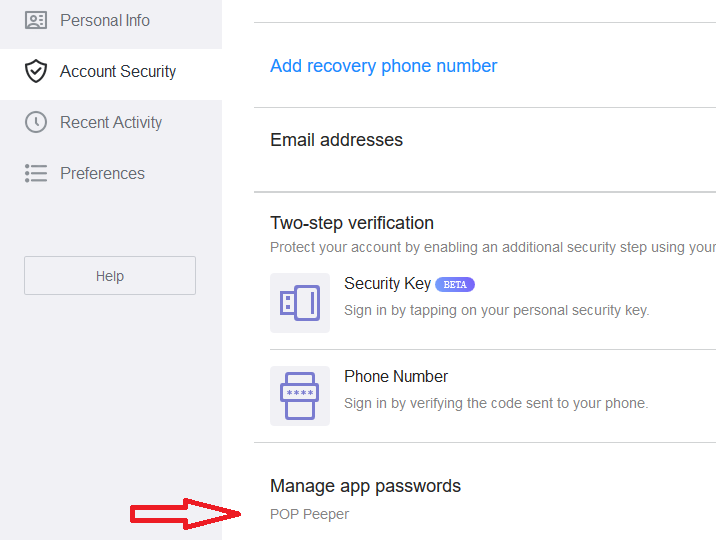Click the Personal Info ID card icon
Viewport: 716px width, 540px height.
(x=36, y=20)
